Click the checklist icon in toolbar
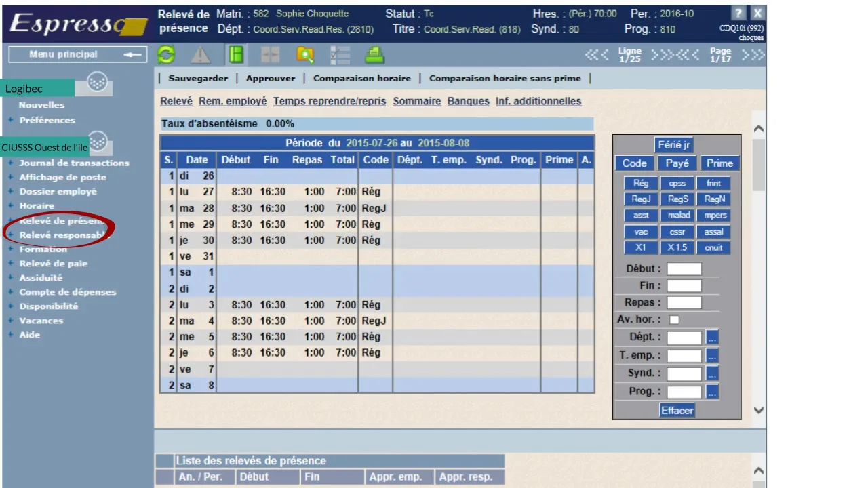868x488 pixels. click(339, 55)
